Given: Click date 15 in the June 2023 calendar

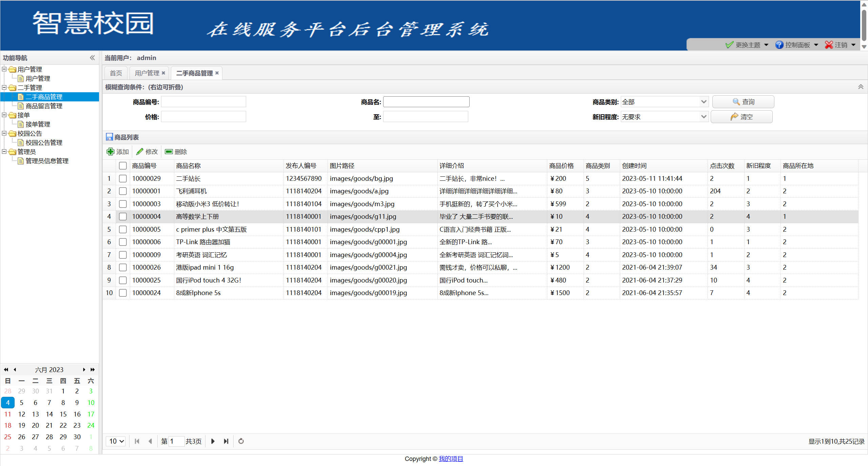Looking at the screenshot, I should [x=63, y=414].
